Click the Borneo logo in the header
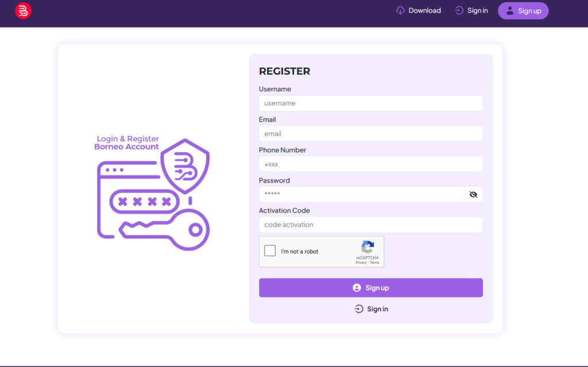588x367 pixels. click(x=23, y=11)
